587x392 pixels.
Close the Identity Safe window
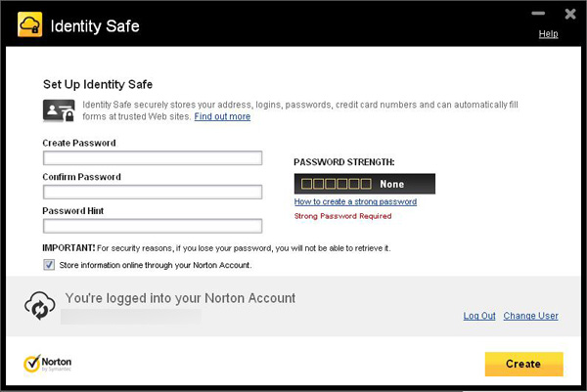(x=569, y=14)
